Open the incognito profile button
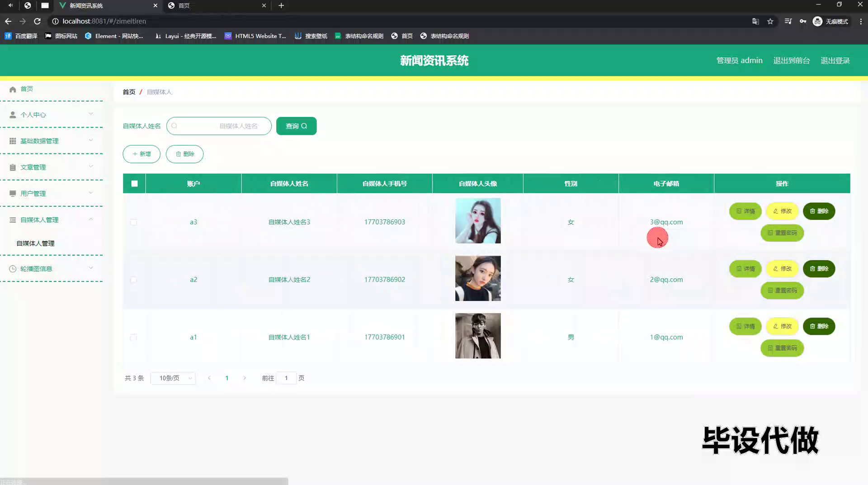 coord(831,21)
